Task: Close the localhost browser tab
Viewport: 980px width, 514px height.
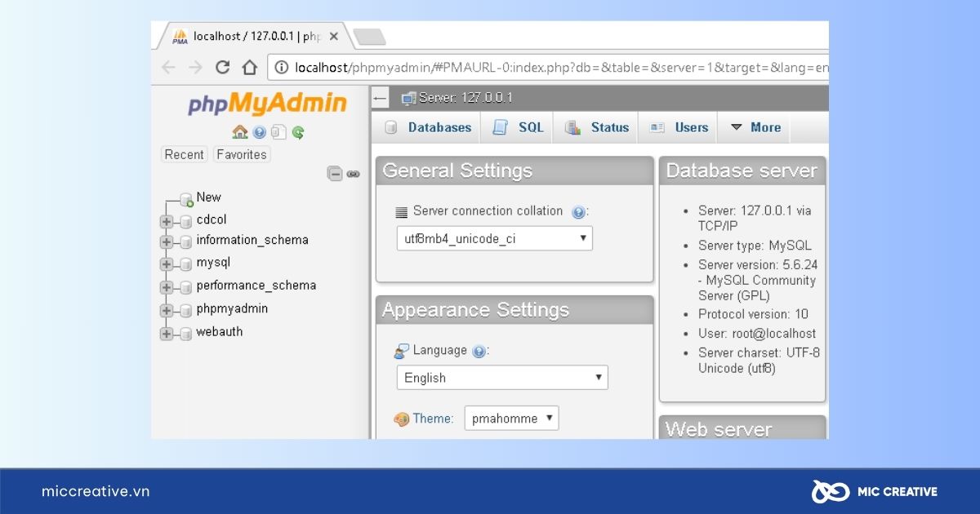Action: pos(333,37)
